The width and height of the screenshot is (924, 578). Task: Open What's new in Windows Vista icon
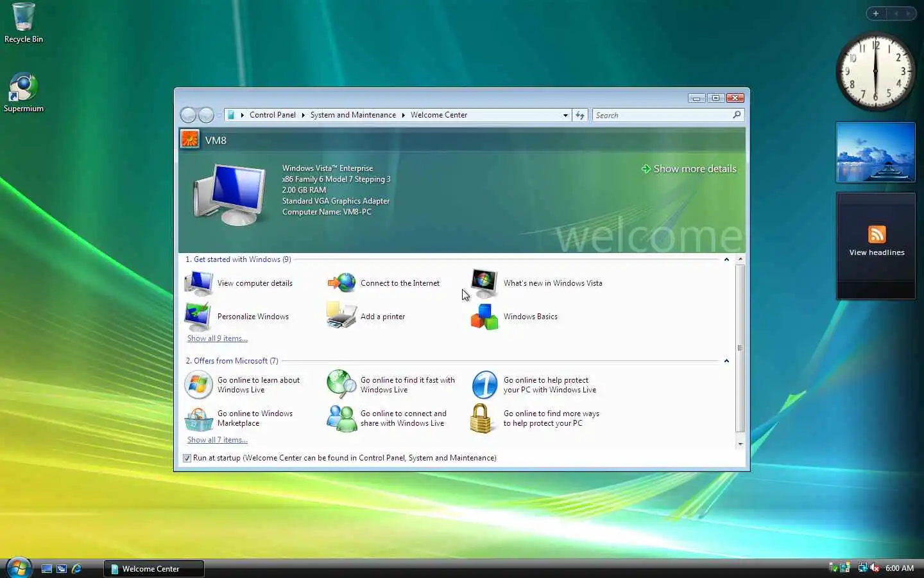tap(484, 283)
